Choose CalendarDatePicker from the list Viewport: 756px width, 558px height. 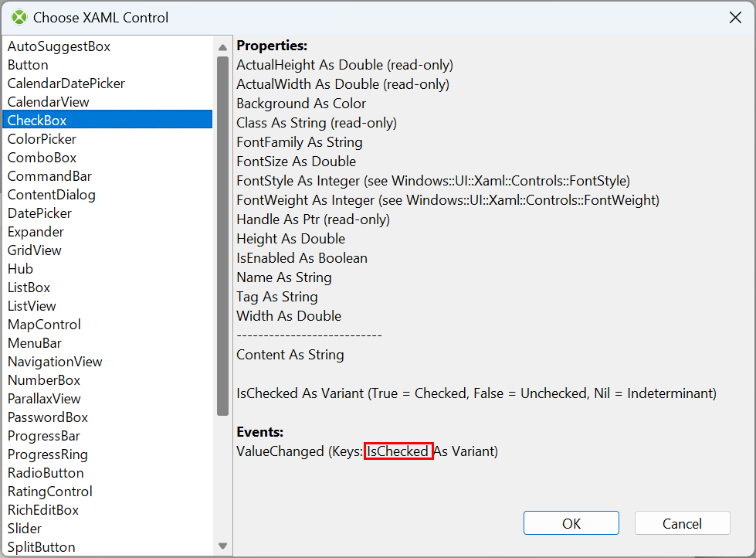click(x=107, y=83)
